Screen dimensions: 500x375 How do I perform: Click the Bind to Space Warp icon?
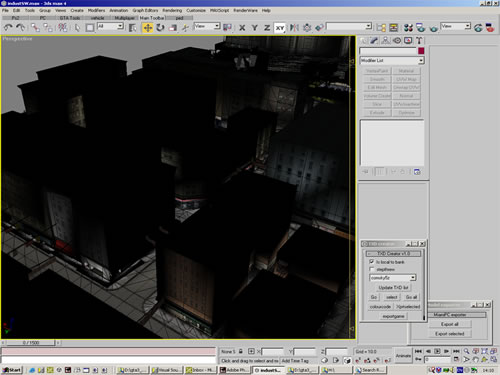(x=62, y=27)
